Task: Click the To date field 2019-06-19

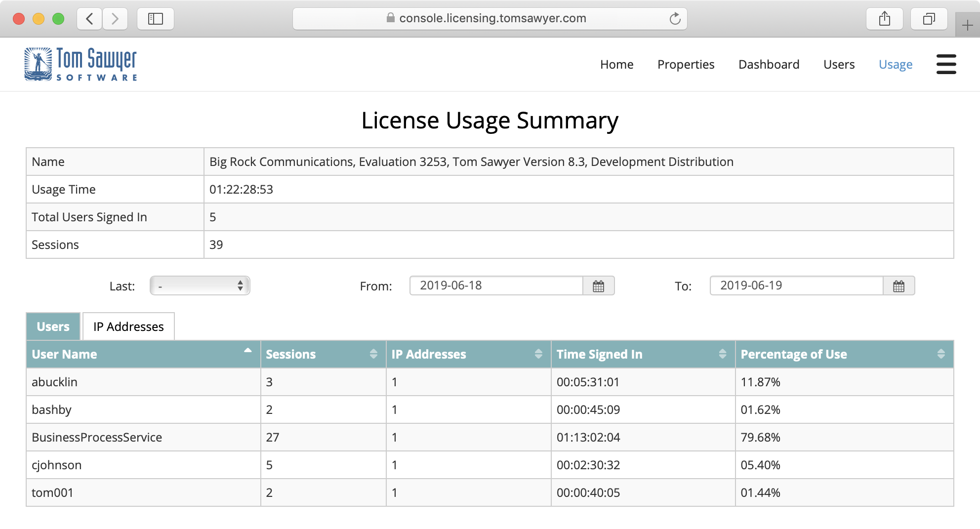Action: click(x=797, y=285)
